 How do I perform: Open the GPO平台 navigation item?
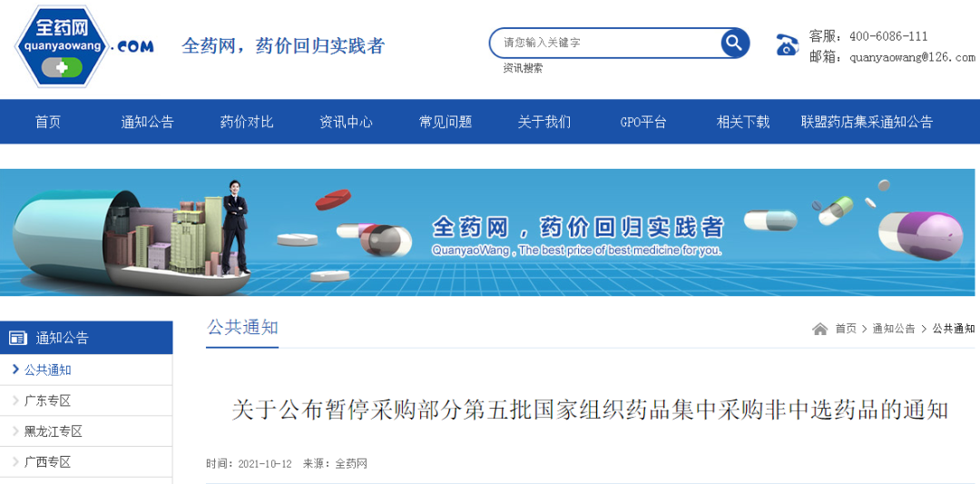coord(643,122)
